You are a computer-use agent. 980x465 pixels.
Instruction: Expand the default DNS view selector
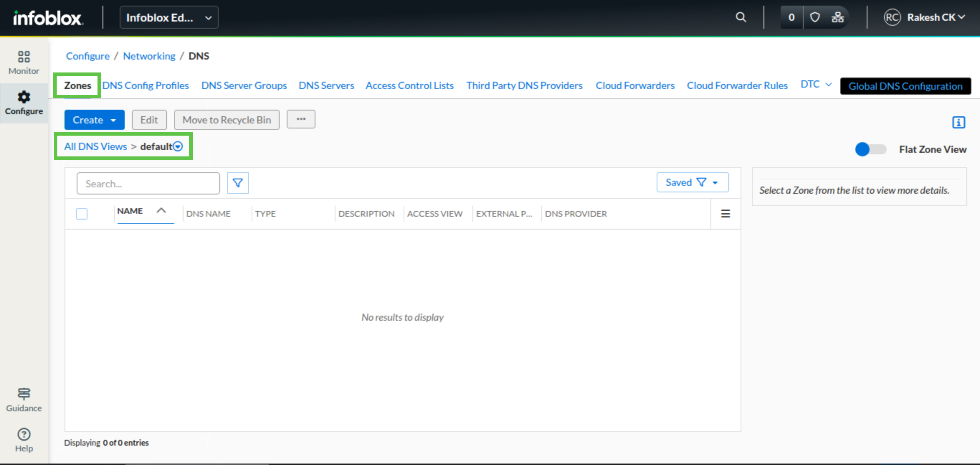click(178, 147)
